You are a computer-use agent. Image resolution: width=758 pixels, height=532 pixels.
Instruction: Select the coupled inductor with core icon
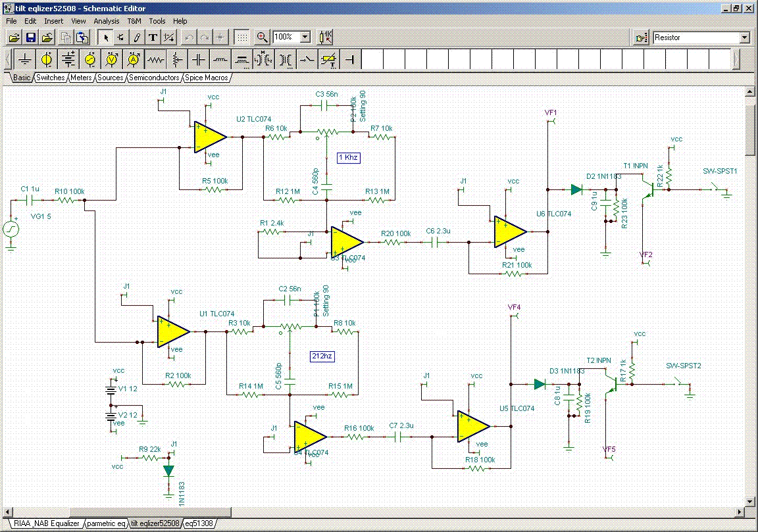tap(242, 59)
